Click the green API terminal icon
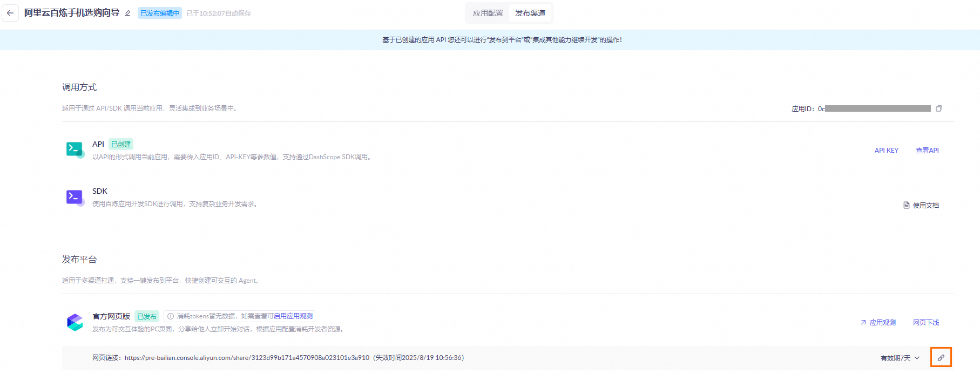 pos(75,149)
